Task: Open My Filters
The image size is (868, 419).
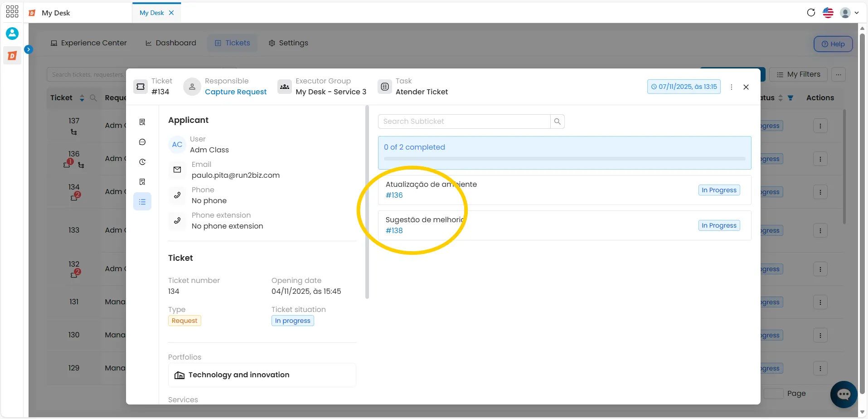Action: click(798, 74)
